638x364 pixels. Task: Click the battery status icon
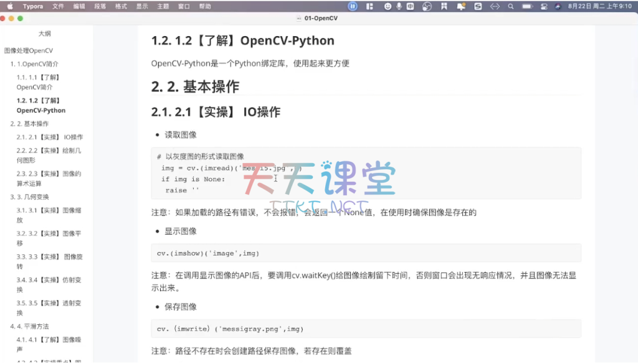[x=526, y=6]
